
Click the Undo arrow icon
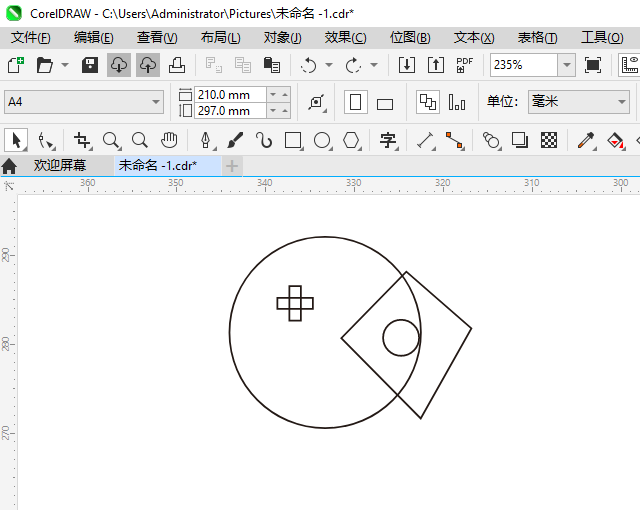[x=308, y=65]
